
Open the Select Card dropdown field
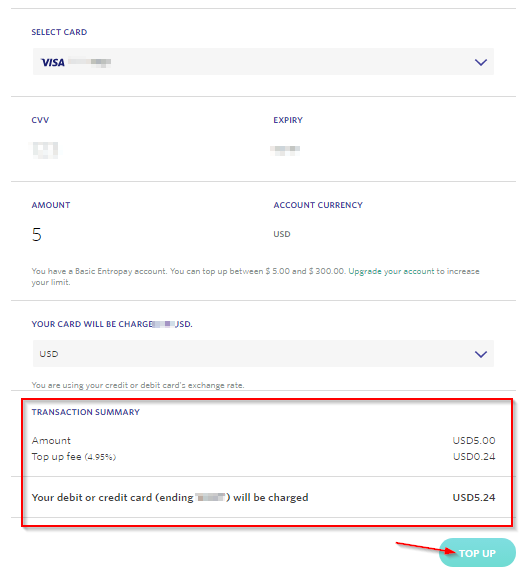point(263,61)
